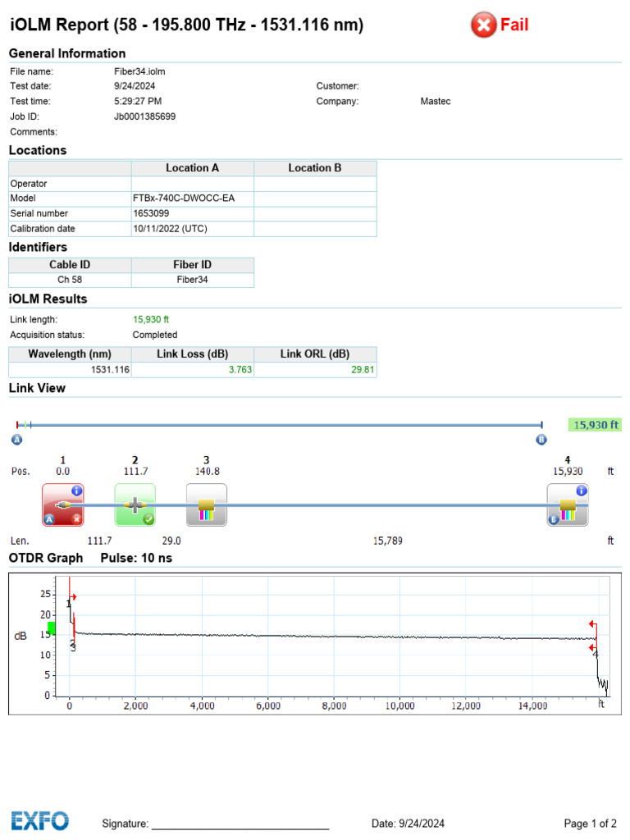Click the Location A column header
Image resolution: width=630 pixels, height=840 pixels.
click(192, 168)
